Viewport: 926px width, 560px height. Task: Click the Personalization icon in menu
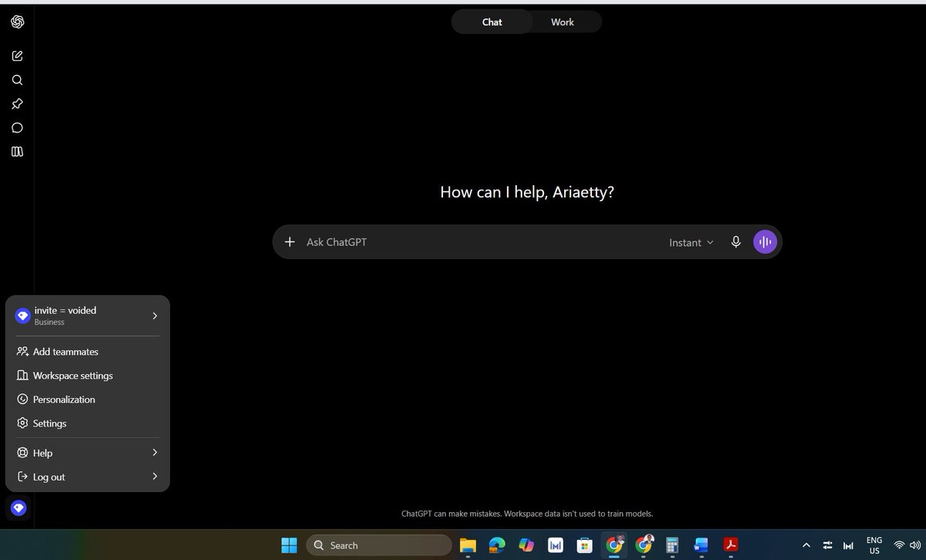(x=22, y=399)
